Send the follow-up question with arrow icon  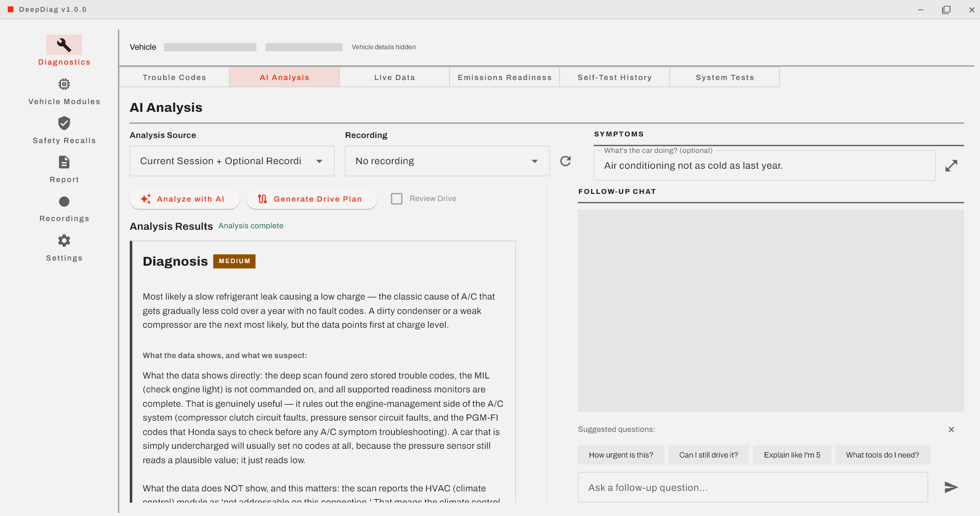(951, 487)
